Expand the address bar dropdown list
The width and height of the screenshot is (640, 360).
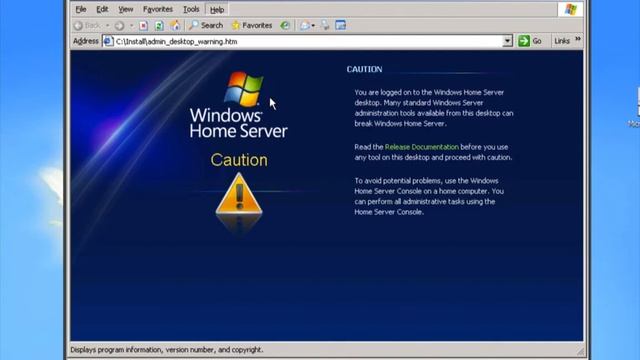(x=507, y=41)
